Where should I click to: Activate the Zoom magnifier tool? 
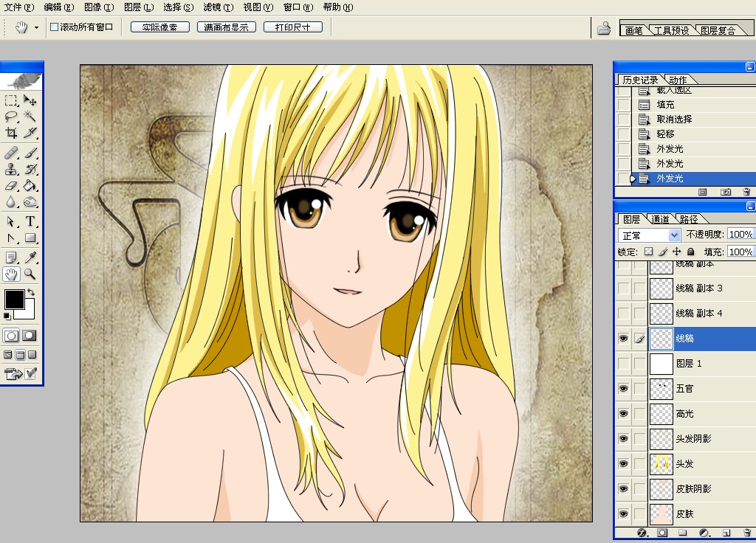point(30,274)
